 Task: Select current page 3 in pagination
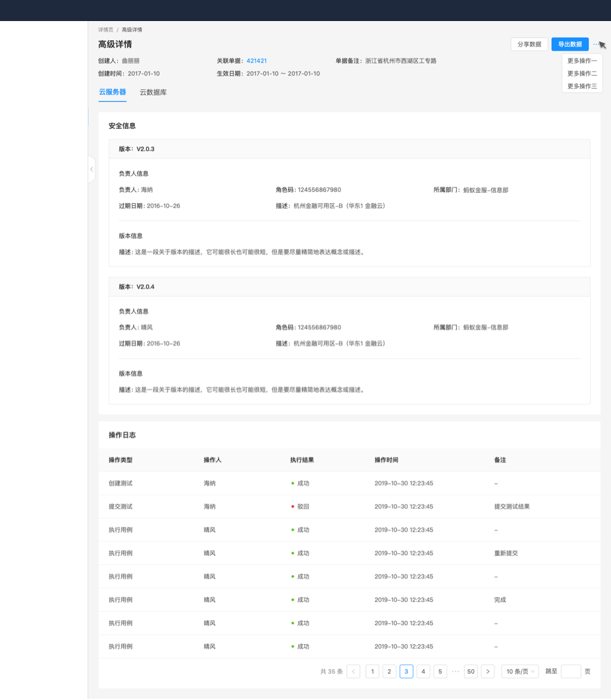(406, 672)
